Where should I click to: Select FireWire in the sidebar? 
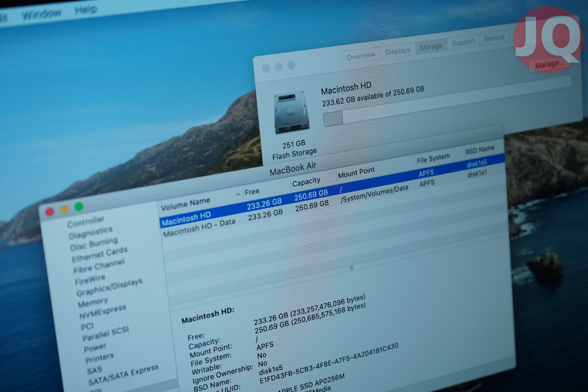pyautogui.click(x=90, y=280)
